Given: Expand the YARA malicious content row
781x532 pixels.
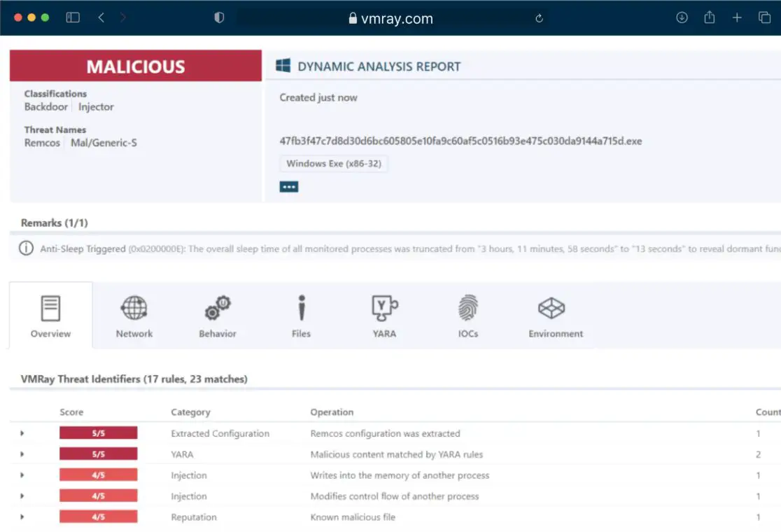Looking at the screenshot, I should (23, 454).
